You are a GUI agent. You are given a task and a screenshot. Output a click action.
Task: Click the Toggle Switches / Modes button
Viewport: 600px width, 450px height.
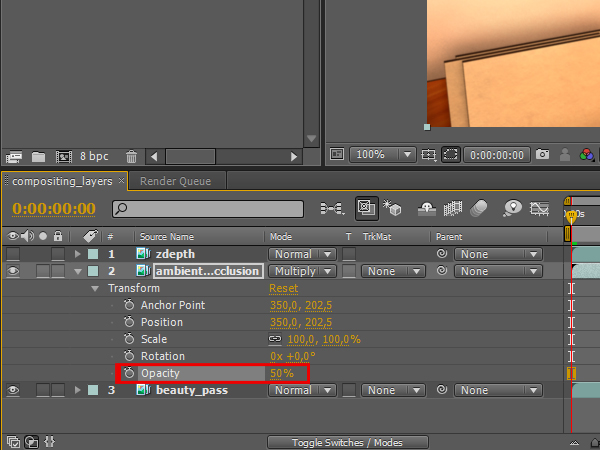point(347,442)
